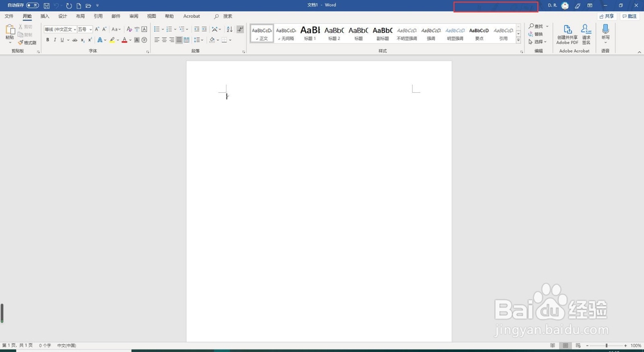Image resolution: width=644 pixels, height=352 pixels.
Task: Click 替换 (Replace) in editing group
Action: pos(536,34)
